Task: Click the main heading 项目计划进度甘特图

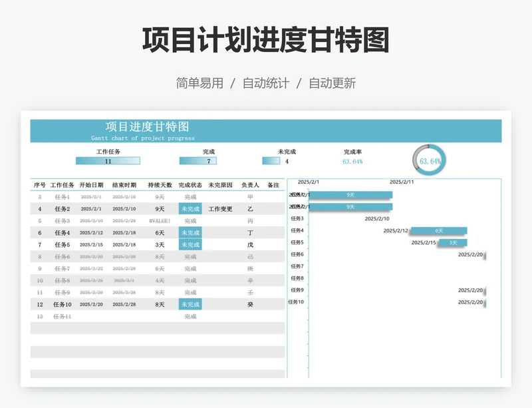Action: point(265,40)
